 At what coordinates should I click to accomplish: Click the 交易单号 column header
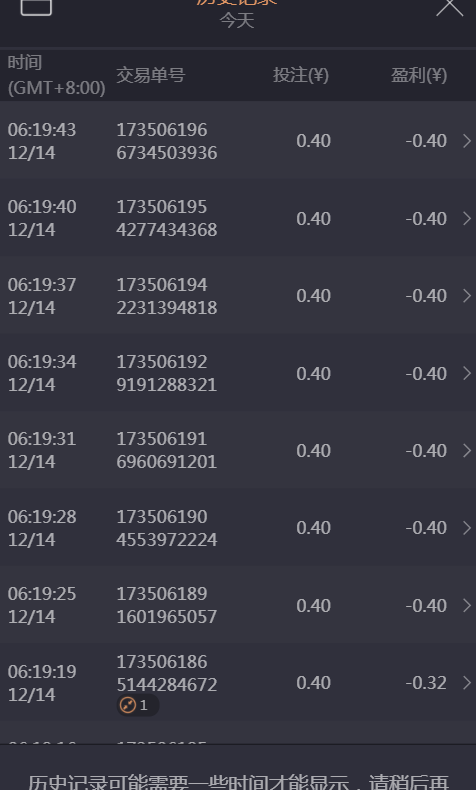(x=151, y=76)
